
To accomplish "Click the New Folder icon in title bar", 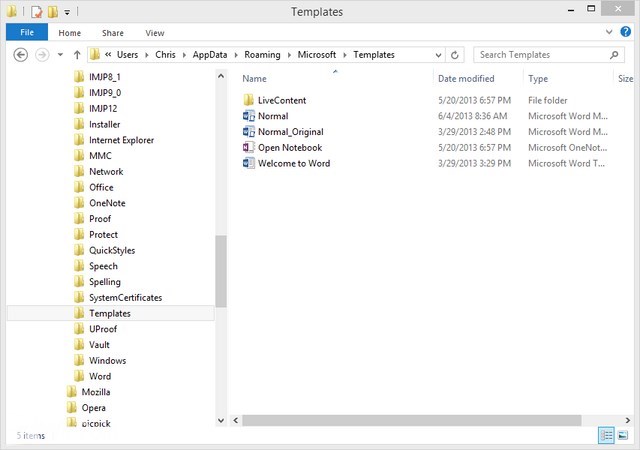I will tap(53, 12).
